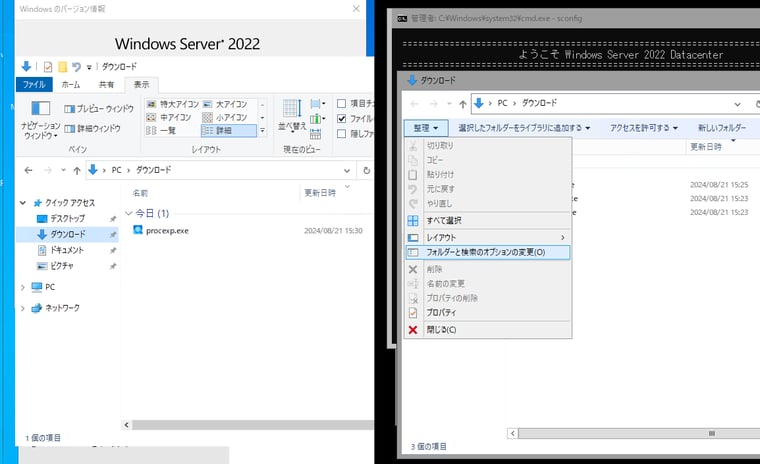The height and width of the screenshot is (464, 760).
Task: Open the ナビゲーション ウィンドウ dropdown button
Action: point(41,119)
